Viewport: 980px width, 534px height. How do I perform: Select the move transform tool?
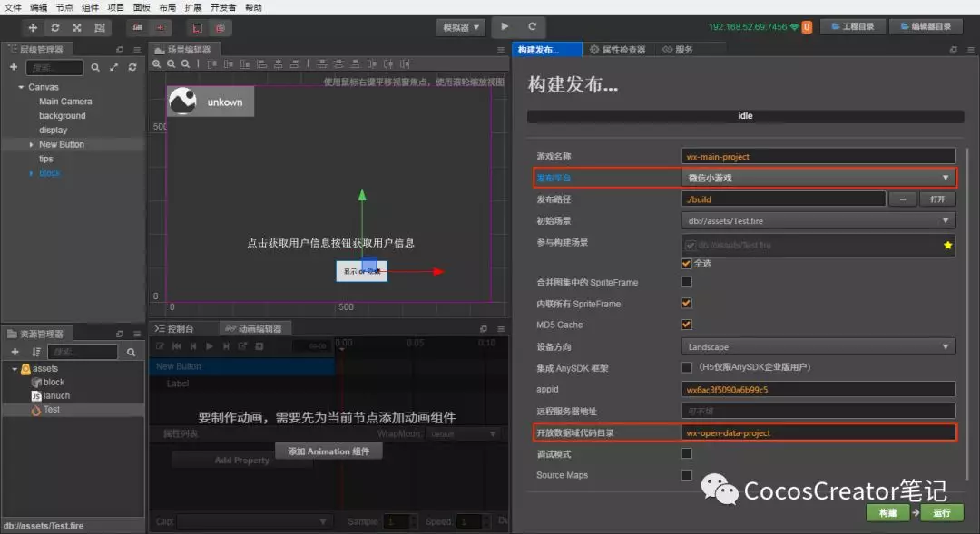(x=33, y=27)
